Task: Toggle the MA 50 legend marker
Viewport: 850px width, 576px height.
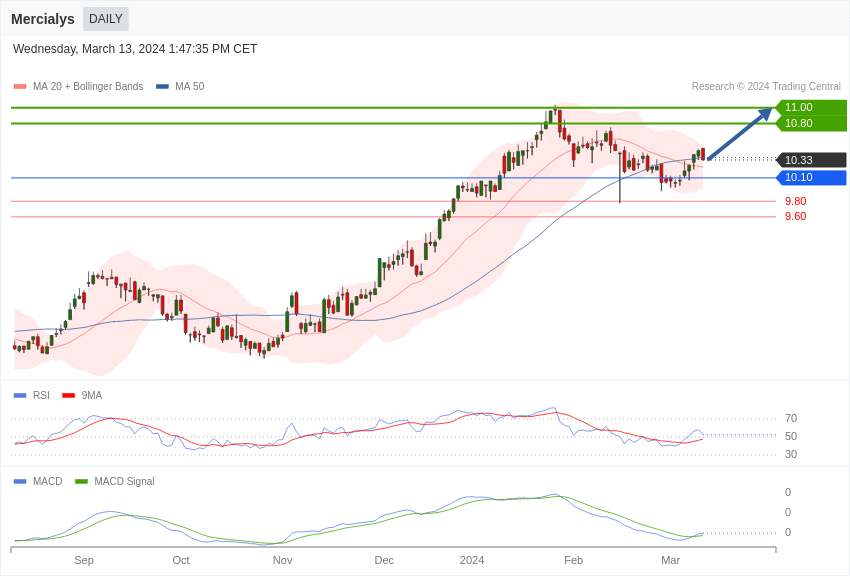Action: (x=162, y=87)
